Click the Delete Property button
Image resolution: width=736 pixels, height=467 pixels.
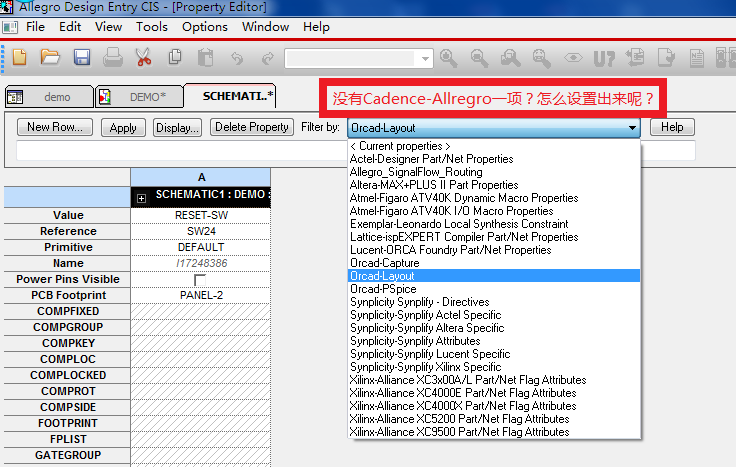click(252, 127)
